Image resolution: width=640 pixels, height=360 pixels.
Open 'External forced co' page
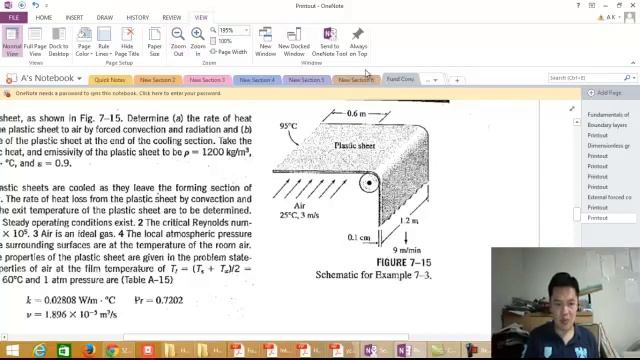(x=609, y=197)
